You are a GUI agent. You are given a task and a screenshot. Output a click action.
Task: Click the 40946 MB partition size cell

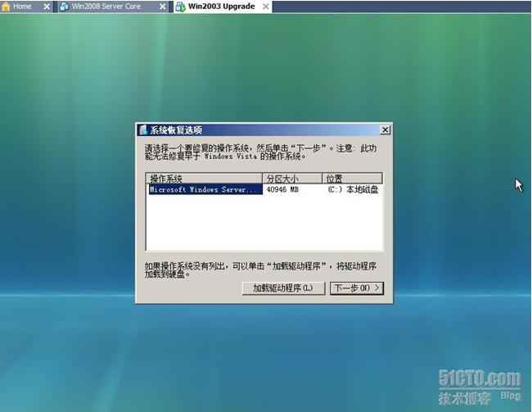284,189
